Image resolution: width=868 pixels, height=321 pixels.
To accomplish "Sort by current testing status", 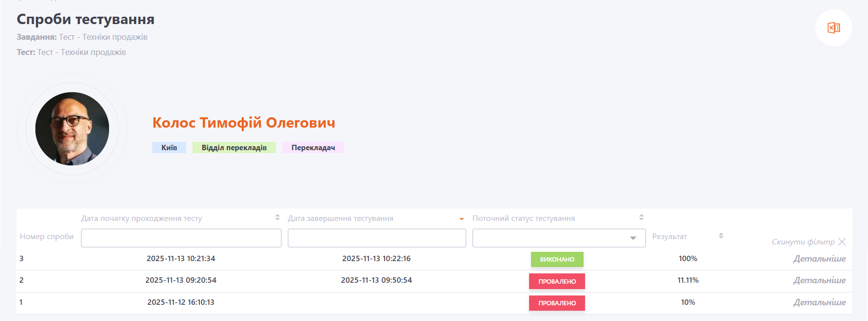I will click(x=641, y=217).
